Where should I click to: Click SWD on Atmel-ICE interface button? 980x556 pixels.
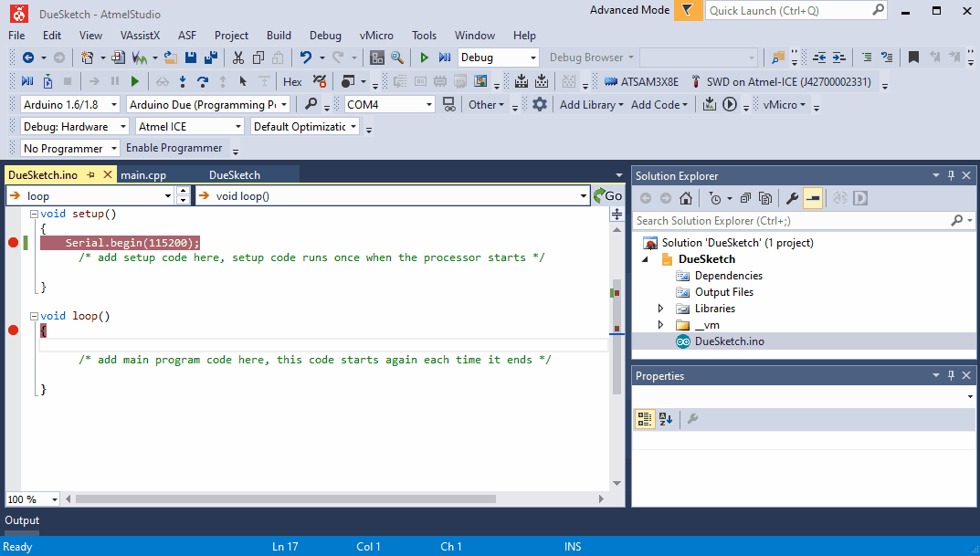pos(781,81)
